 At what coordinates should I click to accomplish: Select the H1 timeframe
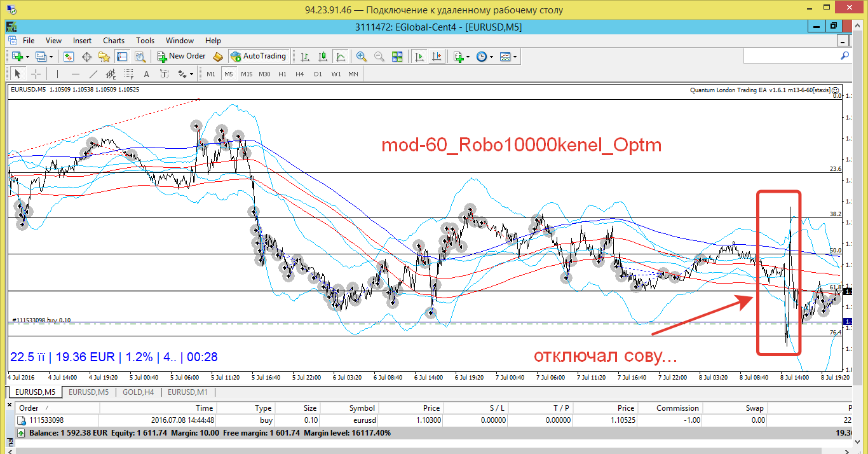click(282, 74)
